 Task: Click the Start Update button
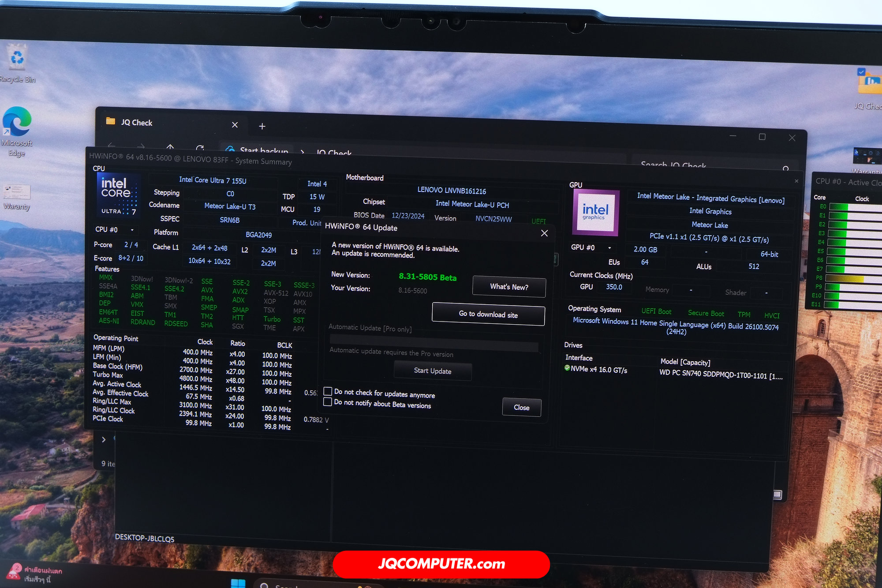pos(433,371)
